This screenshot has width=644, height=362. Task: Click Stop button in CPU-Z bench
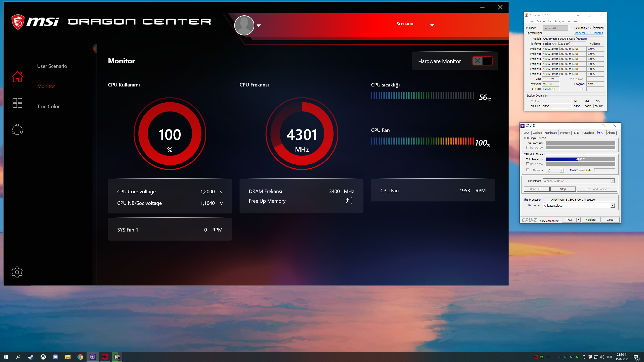point(563,189)
